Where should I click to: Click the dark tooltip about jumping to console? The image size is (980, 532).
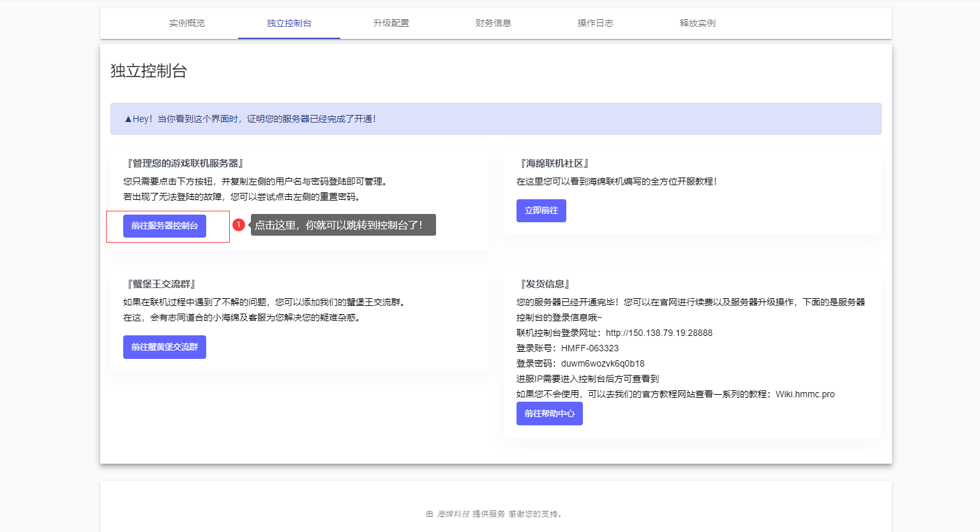click(x=343, y=225)
